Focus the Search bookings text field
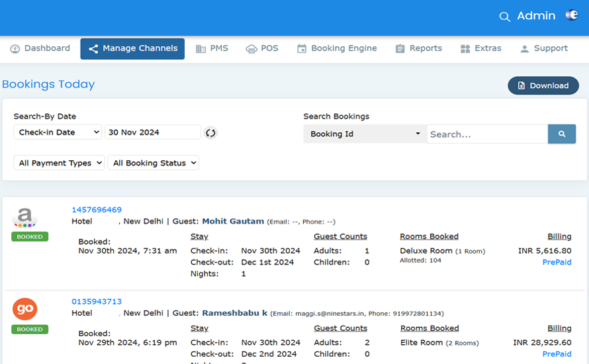 click(x=487, y=134)
